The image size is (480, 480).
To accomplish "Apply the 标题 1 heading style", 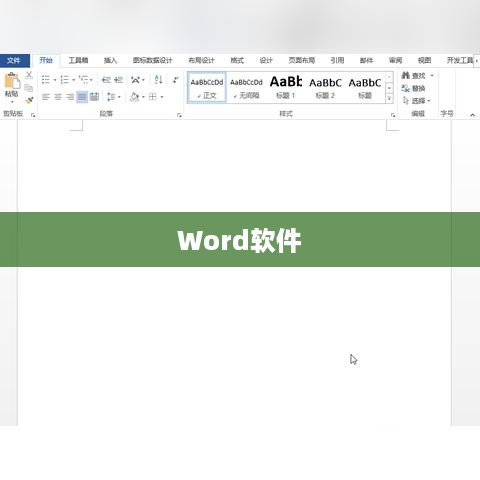I will (286, 88).
